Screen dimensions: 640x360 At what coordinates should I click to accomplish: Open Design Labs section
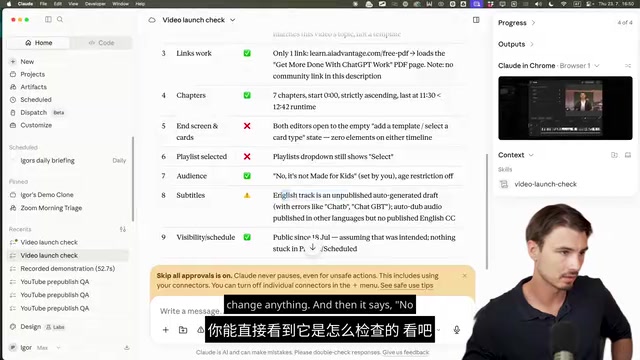click(x=37, y=327)
